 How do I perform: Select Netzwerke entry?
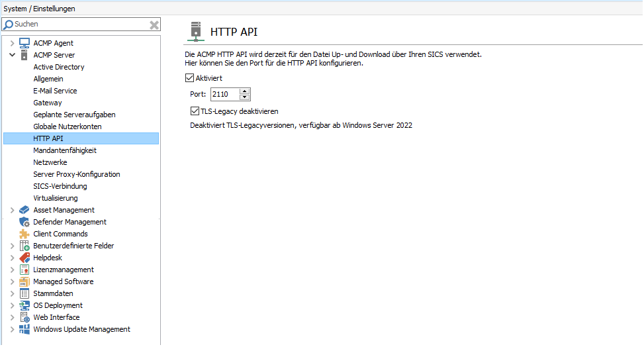[x=50, y=162]
